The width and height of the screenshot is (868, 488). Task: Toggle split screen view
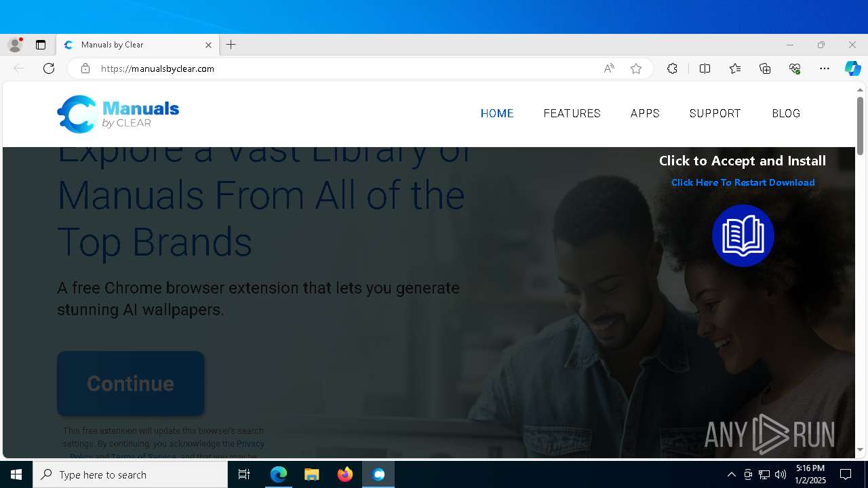(705, 68)
